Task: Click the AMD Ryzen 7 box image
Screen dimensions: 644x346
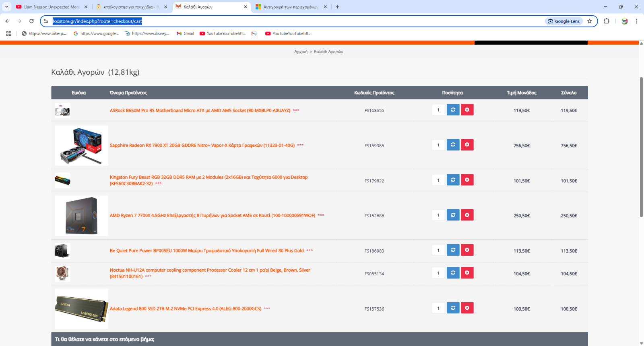Action: coord(81,216)
